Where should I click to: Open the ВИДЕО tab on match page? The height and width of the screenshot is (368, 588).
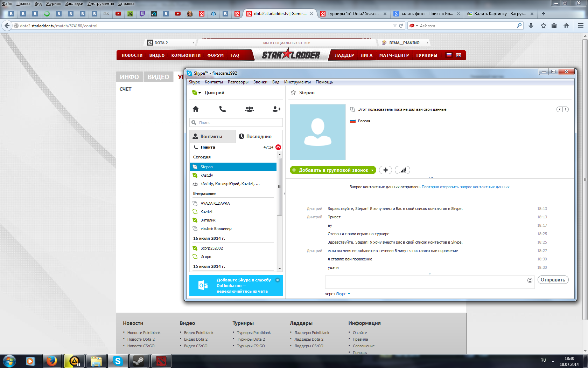(158, 77)
